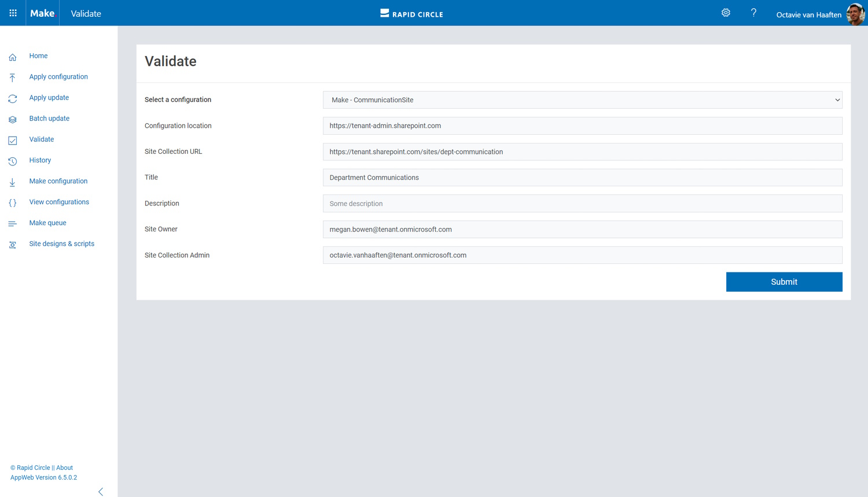Click the Site Owner email field

click(x=582, y=229)
